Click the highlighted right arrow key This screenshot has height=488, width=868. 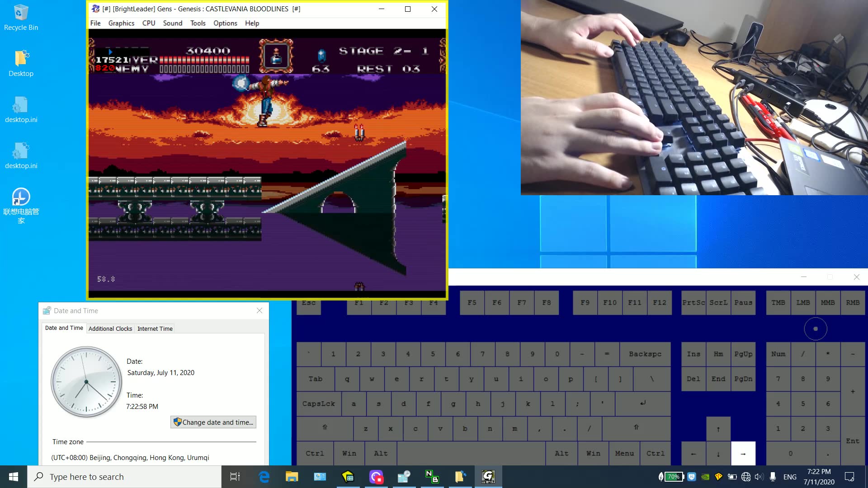pyautogui.click(x=743, y=453)
